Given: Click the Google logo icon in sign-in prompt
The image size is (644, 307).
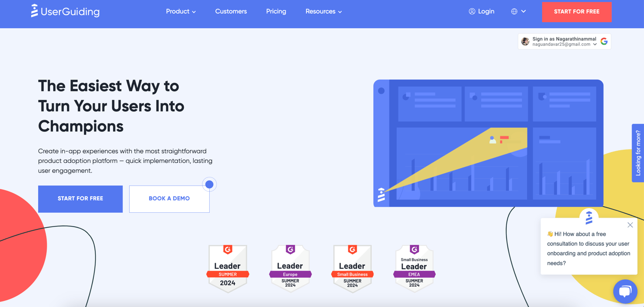Looking at the screenshot, I should [x=604, y=41].
